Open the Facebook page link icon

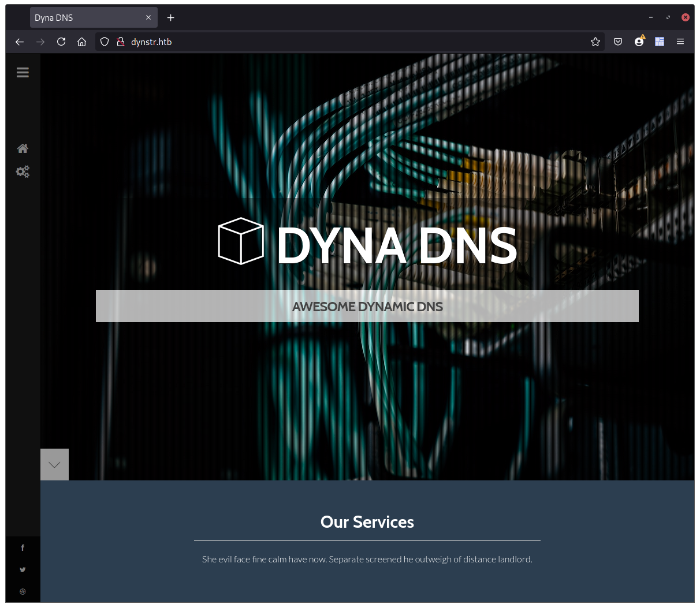pos(23,547)
